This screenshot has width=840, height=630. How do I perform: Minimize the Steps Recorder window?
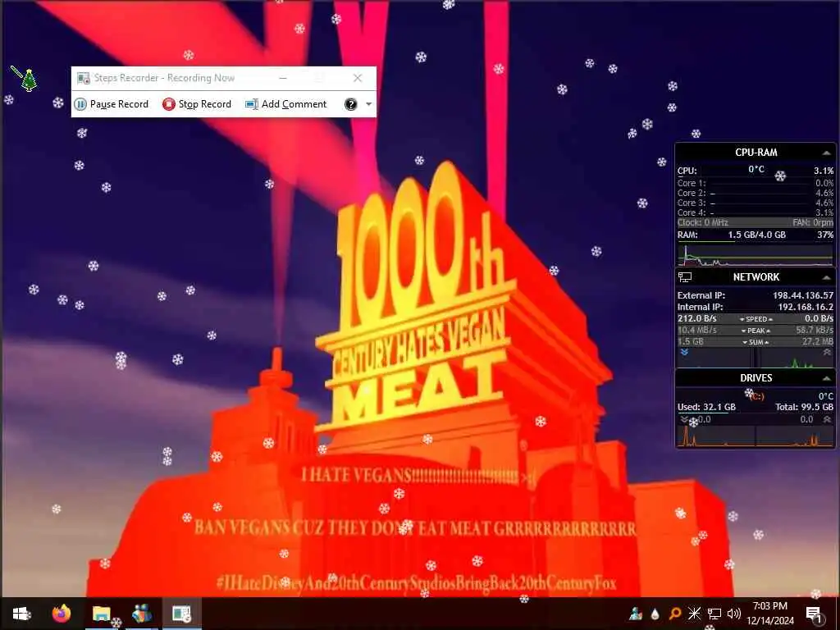click(x=283, y=78)
